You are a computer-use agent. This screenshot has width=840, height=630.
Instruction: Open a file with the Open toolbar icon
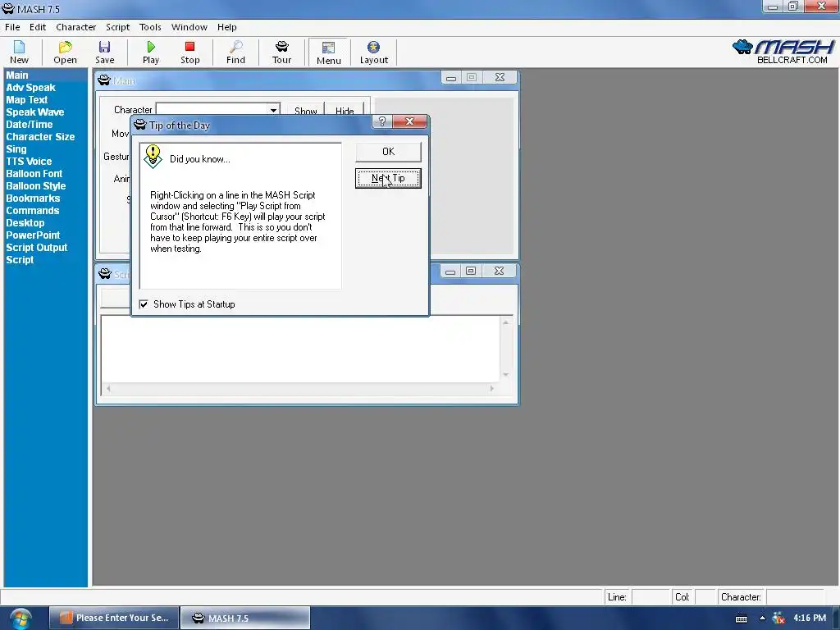pos(65,52)
